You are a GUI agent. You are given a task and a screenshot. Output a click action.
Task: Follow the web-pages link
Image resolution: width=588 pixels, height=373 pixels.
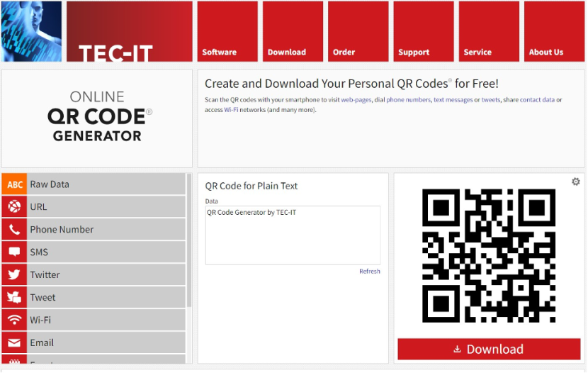click(x=356, y=100)
